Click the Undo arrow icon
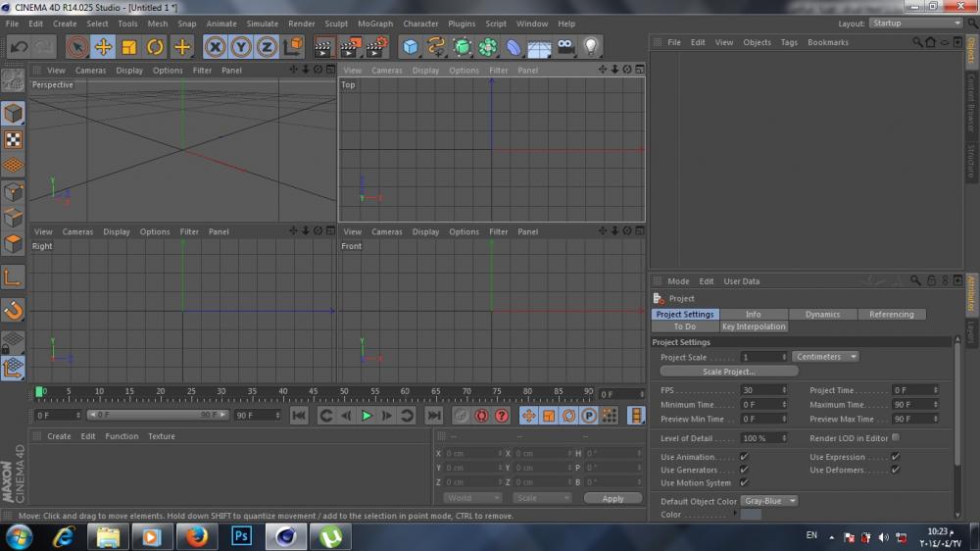The width and height of the screenshot is (980, 551). point(19,47)
